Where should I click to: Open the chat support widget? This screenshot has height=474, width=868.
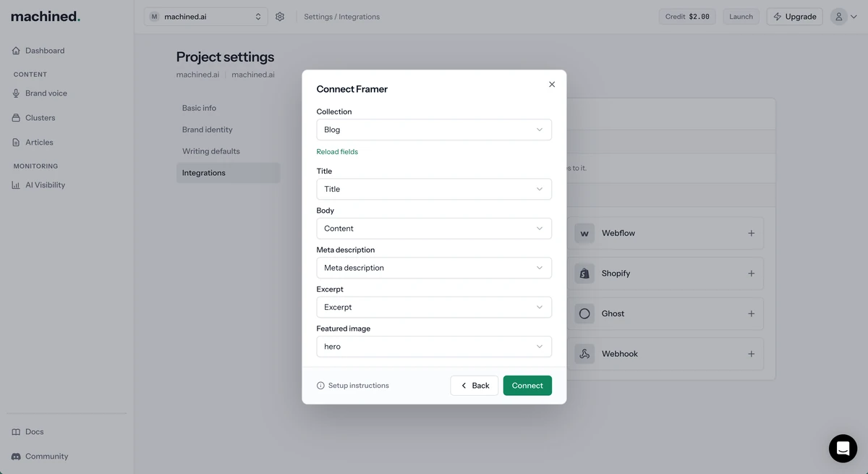pyautogui.click(x=843, y=449)
